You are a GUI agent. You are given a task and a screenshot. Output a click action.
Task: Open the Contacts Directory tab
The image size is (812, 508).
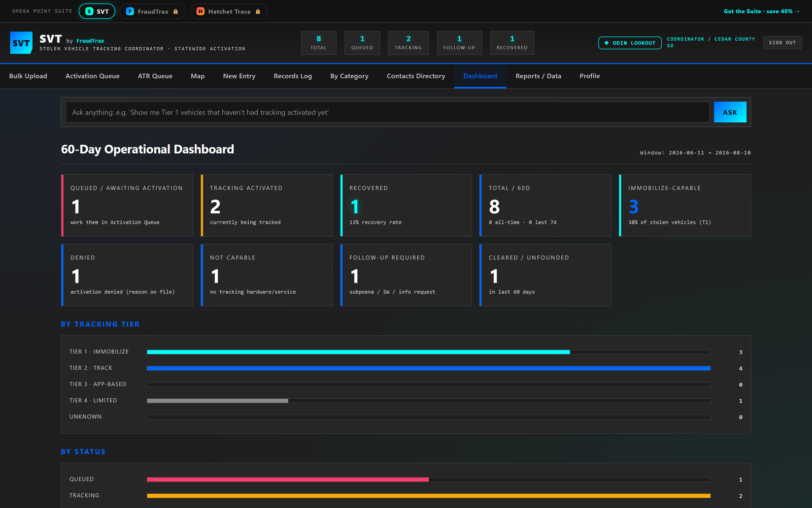click(x=416, y=76)
